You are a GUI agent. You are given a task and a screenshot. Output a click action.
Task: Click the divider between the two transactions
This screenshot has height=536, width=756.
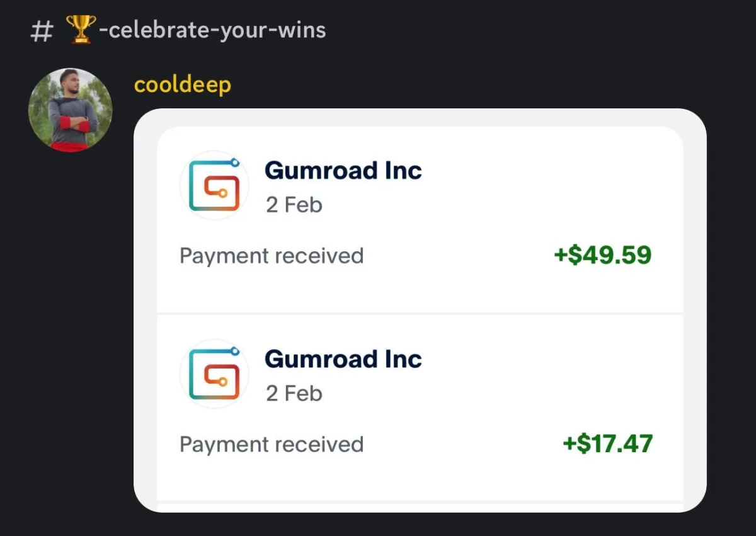(420, 314)
